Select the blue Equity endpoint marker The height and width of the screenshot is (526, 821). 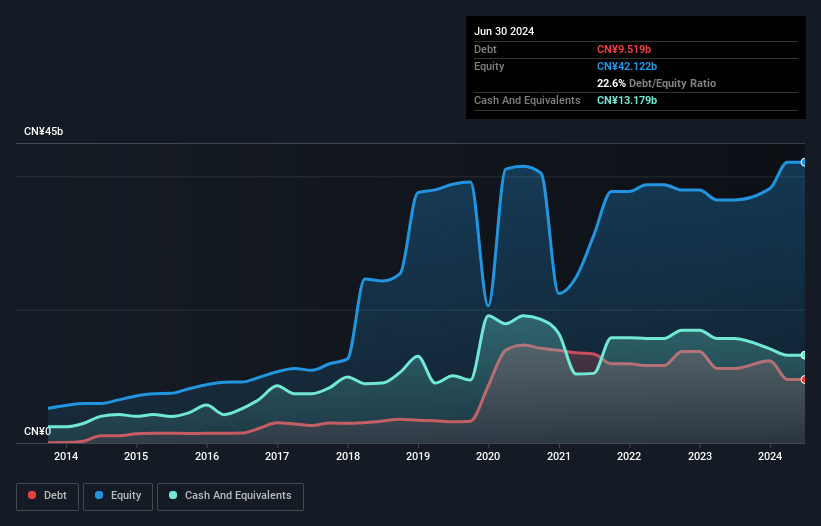[804, 163]
